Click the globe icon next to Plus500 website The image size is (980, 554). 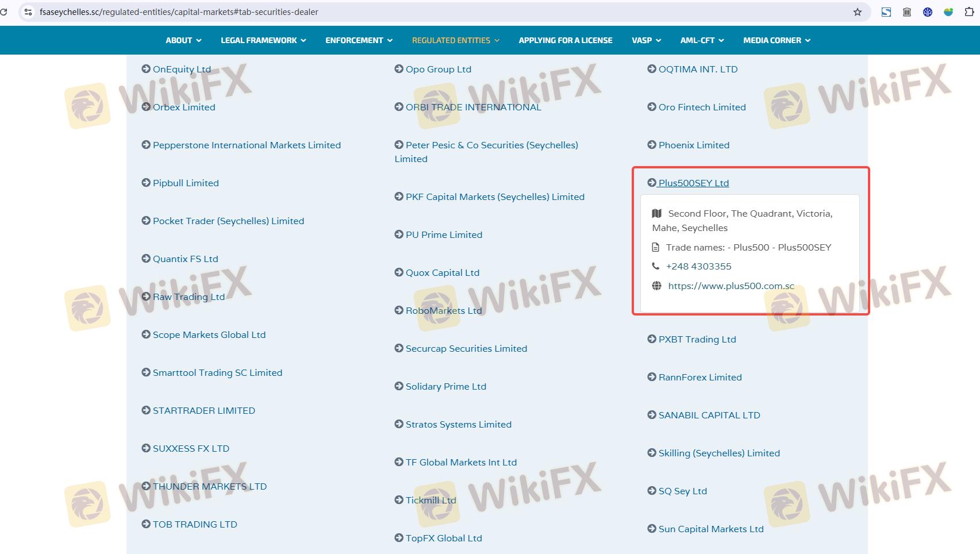point(656,286)
